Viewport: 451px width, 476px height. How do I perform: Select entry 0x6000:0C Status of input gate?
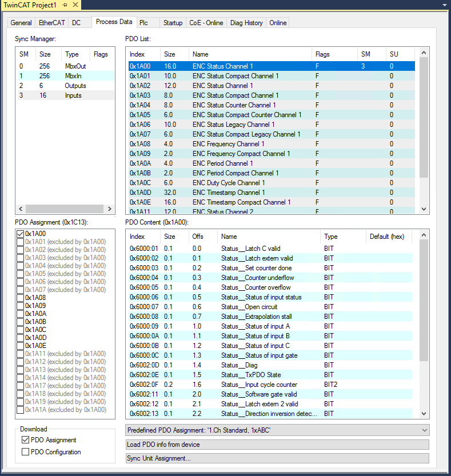coord(270,355)
